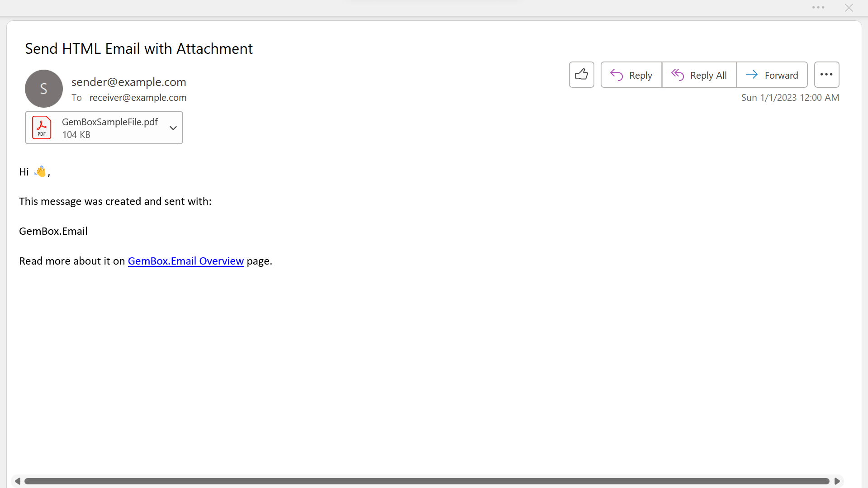Click the Sun 1/1/2023 timestamp
868x488 pixels.
(x=790, y=98)
